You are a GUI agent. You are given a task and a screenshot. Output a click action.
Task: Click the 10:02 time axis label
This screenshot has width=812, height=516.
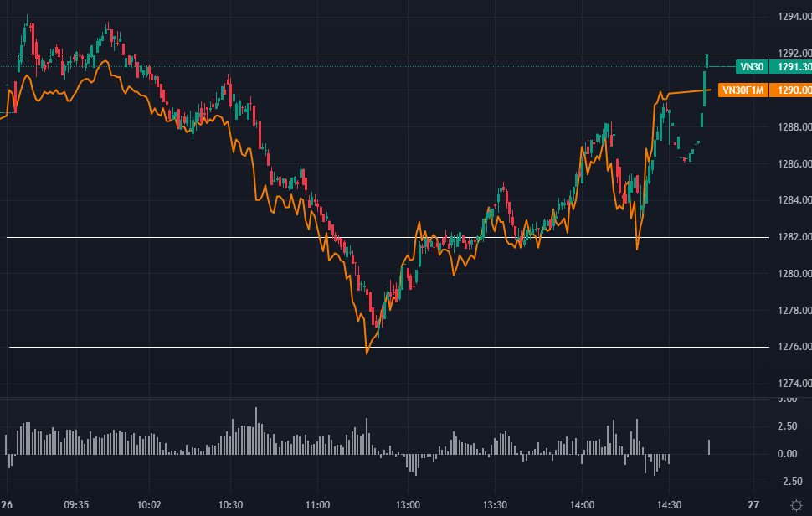(x=149, y=504)
